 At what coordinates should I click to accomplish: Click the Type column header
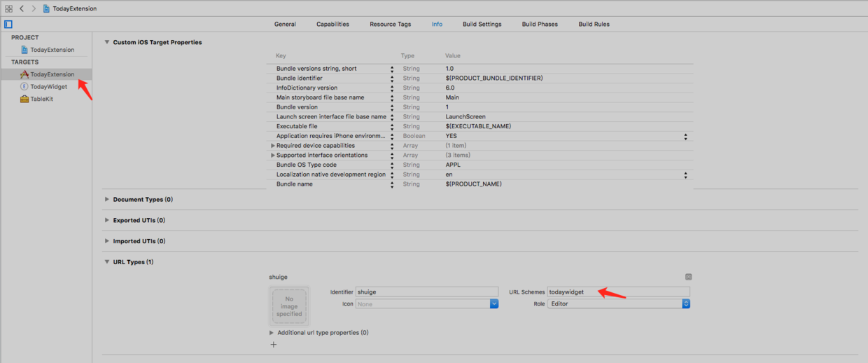click(x=408, y=56)
